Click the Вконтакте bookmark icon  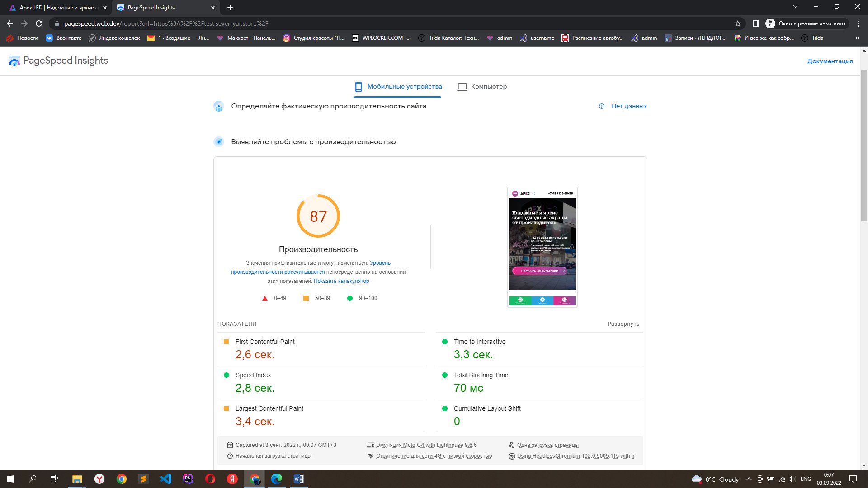[49, 38]
